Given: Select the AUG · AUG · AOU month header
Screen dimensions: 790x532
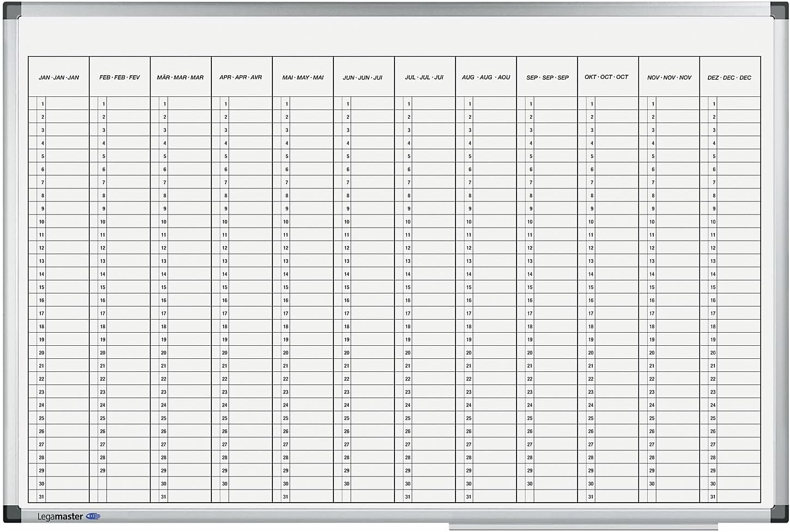Looking at the screenshot, I should pyautogui.click(x=486, y=77).
